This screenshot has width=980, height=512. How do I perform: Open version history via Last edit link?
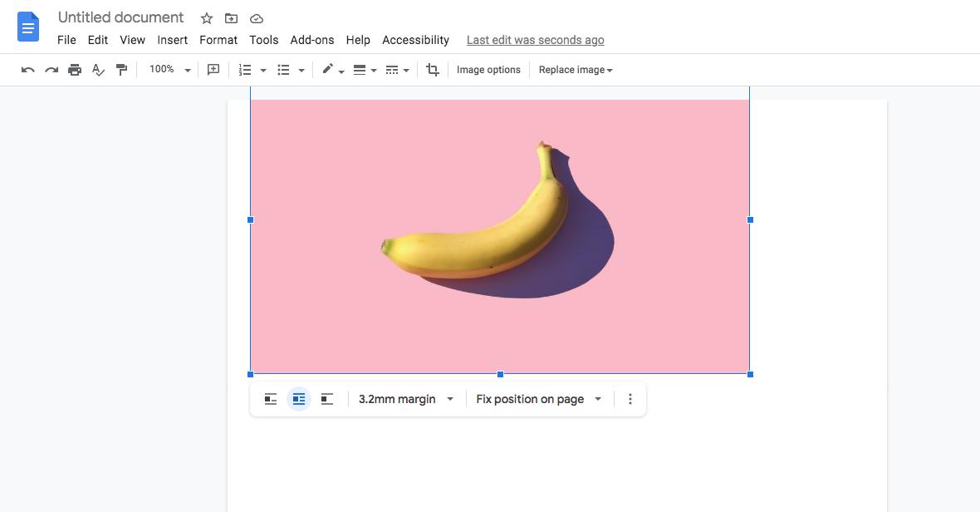[x=535, y=39]
